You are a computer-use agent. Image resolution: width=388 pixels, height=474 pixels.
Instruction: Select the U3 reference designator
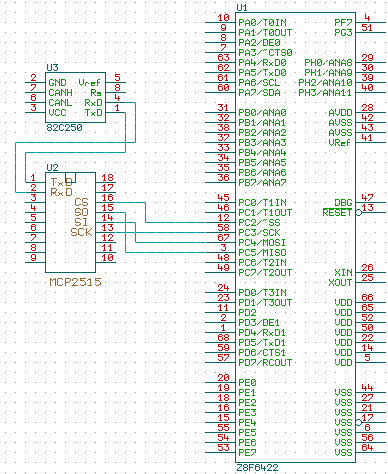[x=52, y=68]
